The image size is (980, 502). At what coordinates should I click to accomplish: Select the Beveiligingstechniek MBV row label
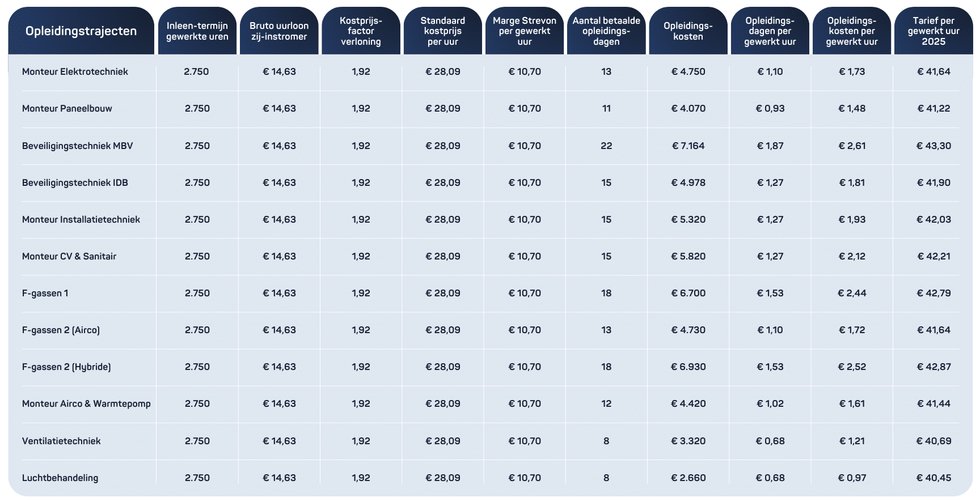[77, 146]
